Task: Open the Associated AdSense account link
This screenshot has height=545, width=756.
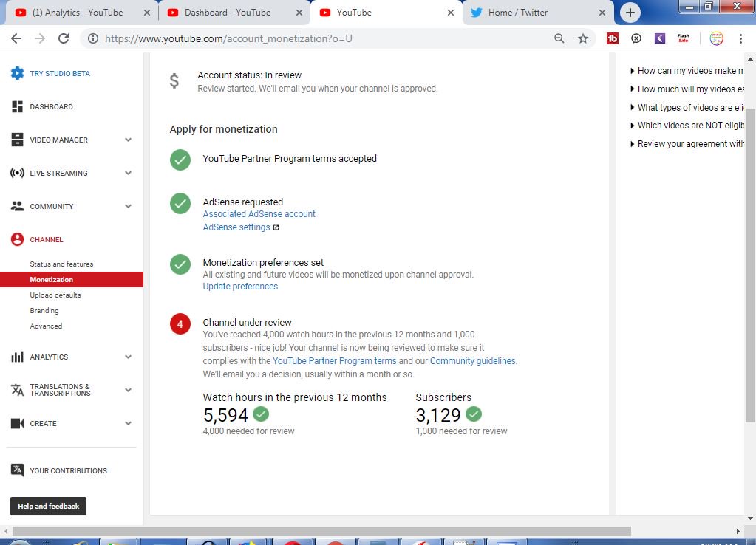Action: [259, 214]
